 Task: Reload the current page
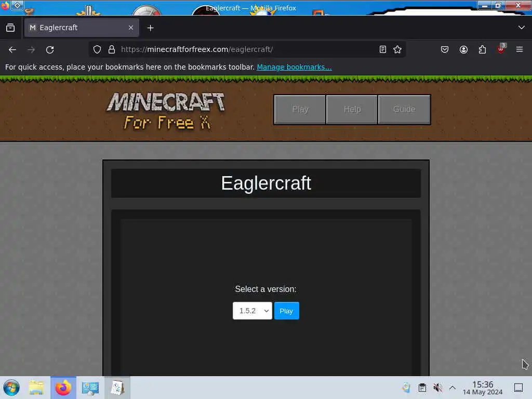[50, 49]
